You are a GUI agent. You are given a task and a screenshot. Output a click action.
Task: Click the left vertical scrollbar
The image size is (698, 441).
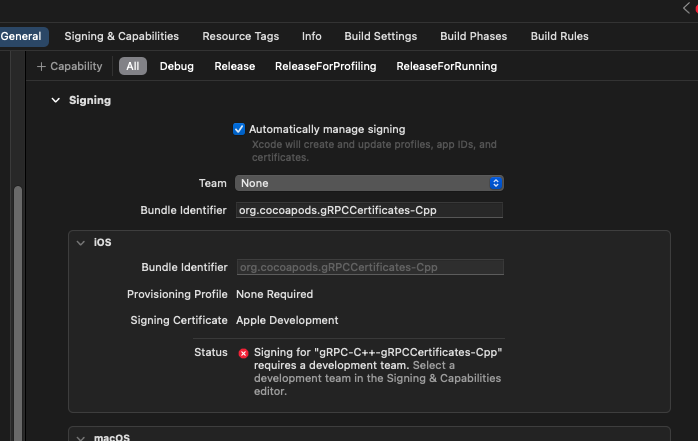click(18, 312)
